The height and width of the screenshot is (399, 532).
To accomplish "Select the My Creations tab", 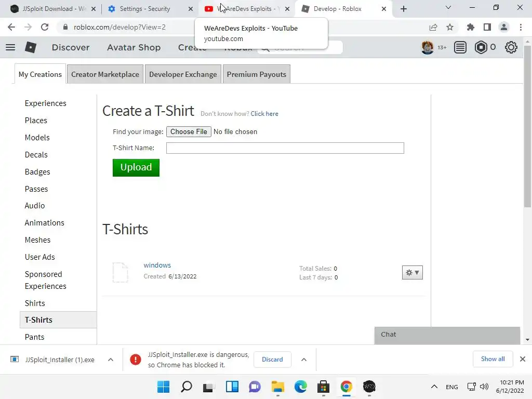I will [x=40, y=74].
